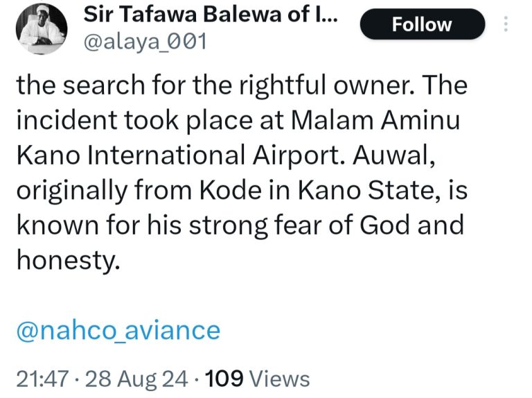
Task: Click the Follow button
Action: (422, 25)
